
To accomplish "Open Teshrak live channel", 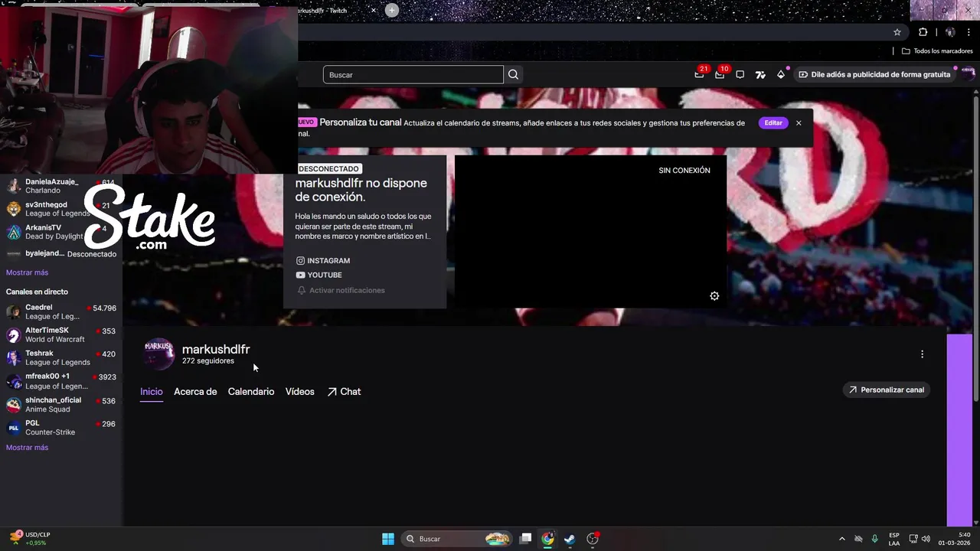I will pos(61,357).
